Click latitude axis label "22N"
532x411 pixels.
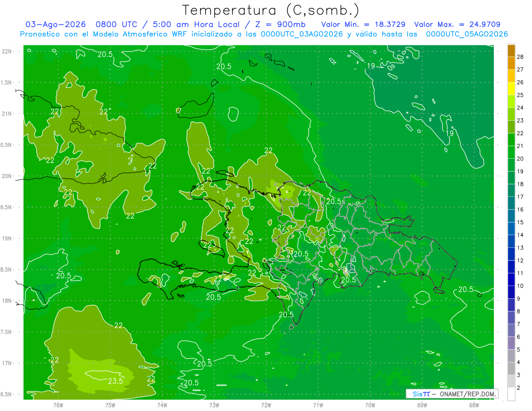point(7,51)
